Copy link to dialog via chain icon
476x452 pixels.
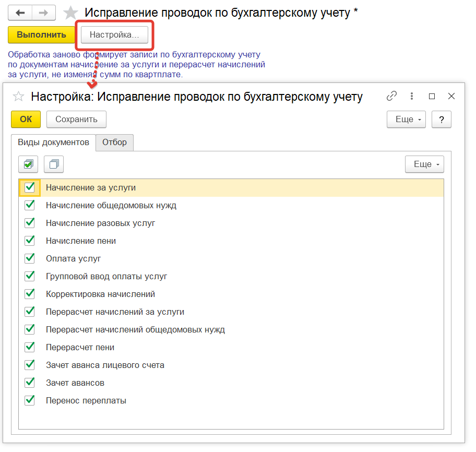(391, 96)
